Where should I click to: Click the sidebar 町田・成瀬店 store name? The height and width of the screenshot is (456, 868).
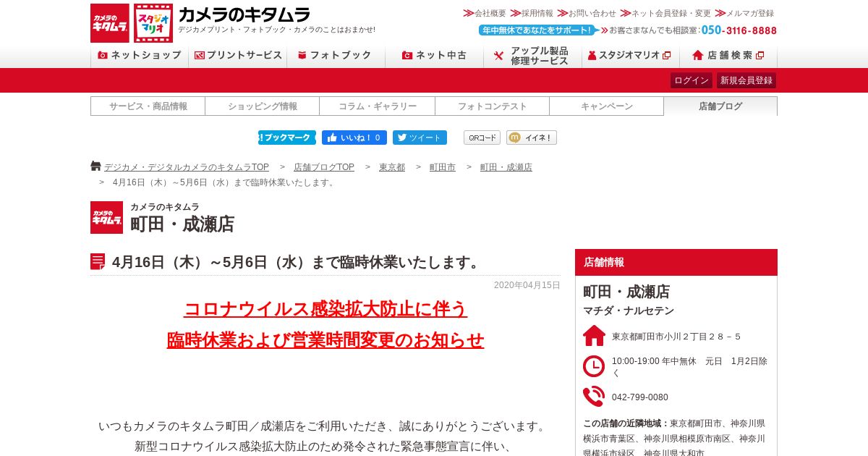click(626, 292)
